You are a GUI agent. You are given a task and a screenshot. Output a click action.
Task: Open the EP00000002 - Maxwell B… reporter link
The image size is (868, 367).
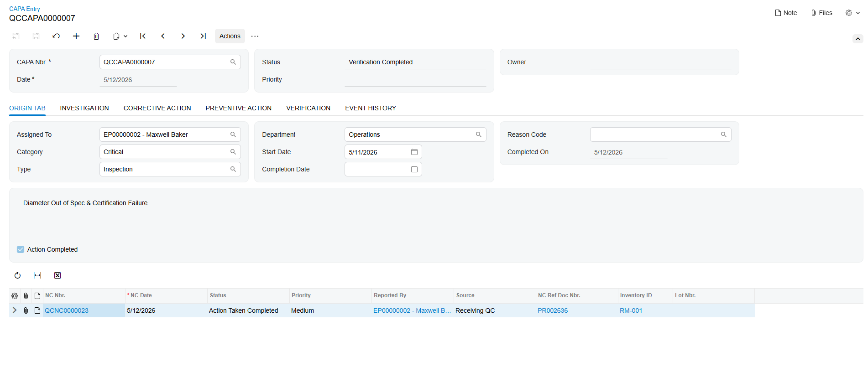click(x=412, y=310)
